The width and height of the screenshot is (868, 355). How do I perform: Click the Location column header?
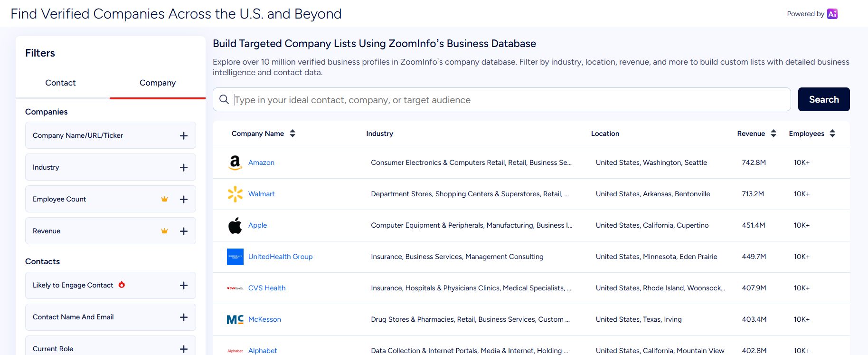click(x=605, y=134)
